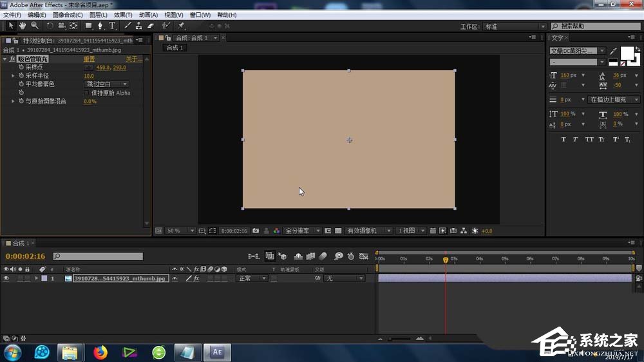Open the 全分辨率 resolution dropdown
This screenshot has height=362, width=644.
pyautogui.click(x=300, y=231)
